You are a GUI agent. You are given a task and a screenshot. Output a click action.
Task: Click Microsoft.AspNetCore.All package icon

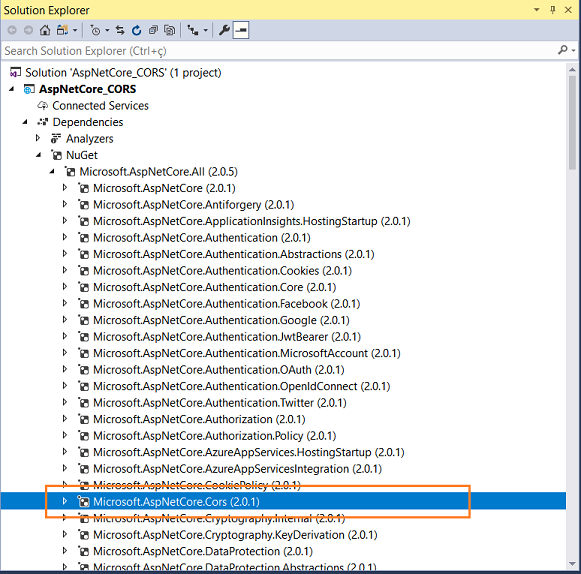70,172
